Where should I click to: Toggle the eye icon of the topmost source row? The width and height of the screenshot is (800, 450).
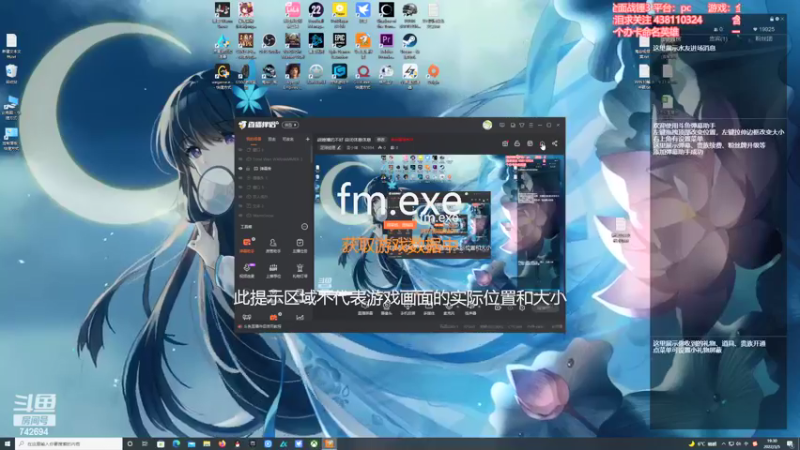click(x=241, y=150)
